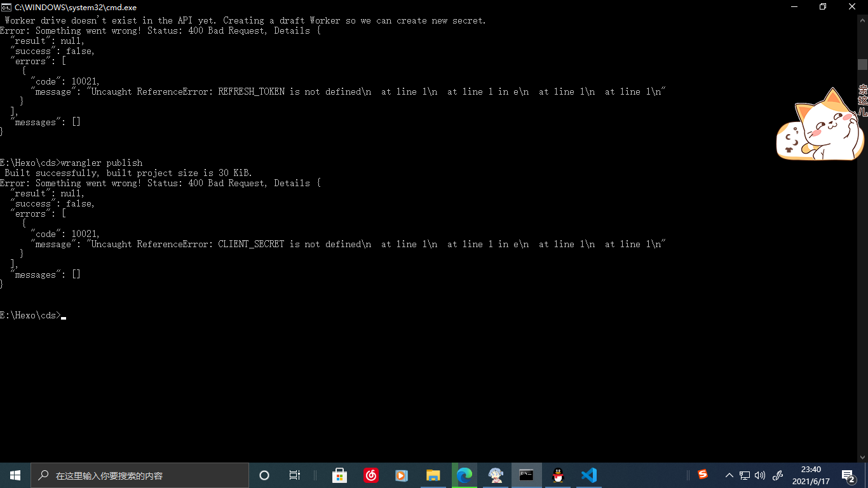
Task: Open the Microsoft Store taskbar icon
Action: (x=340, y=475)
